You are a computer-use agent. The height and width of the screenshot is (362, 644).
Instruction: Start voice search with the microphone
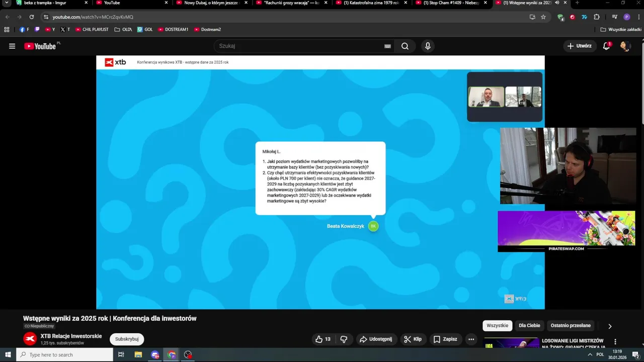428,46
